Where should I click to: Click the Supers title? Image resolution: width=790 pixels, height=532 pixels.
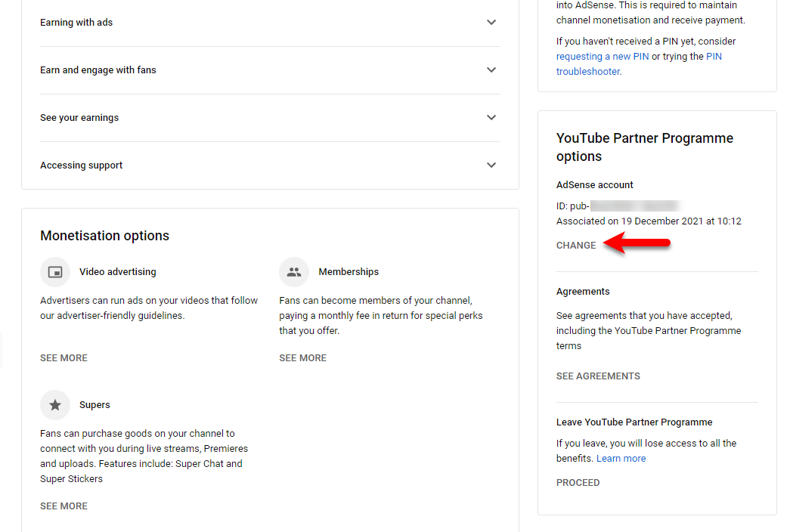click(94, 405)
